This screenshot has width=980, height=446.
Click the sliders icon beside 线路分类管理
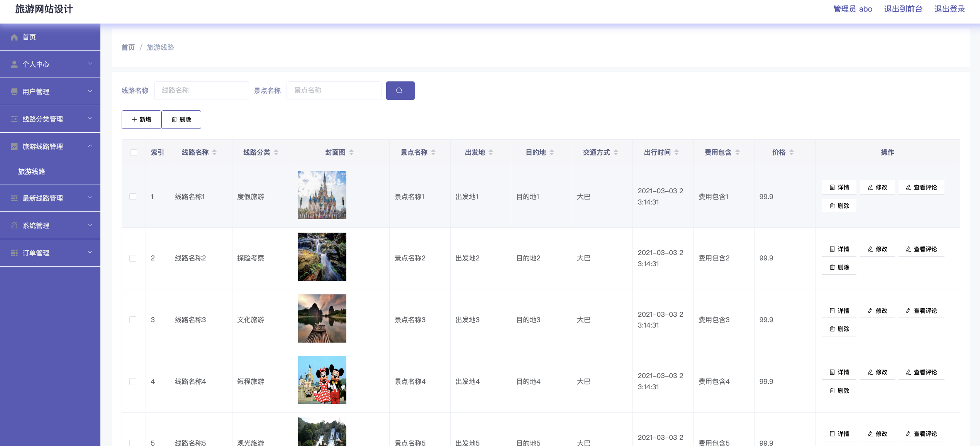[14, 119]
